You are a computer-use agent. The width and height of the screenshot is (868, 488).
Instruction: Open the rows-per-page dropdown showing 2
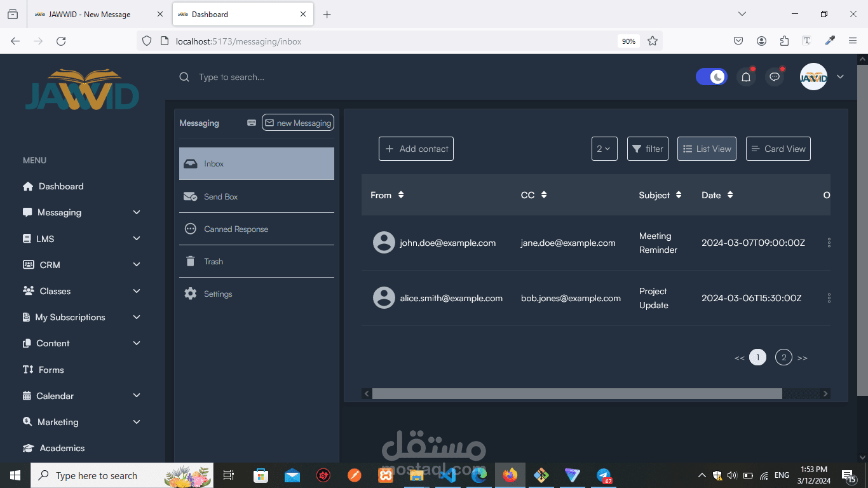[x=604, y=149]
